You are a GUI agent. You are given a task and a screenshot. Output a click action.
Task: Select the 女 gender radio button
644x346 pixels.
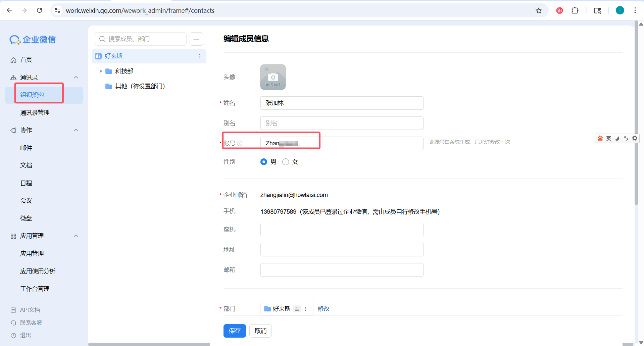tap(286, 161)
